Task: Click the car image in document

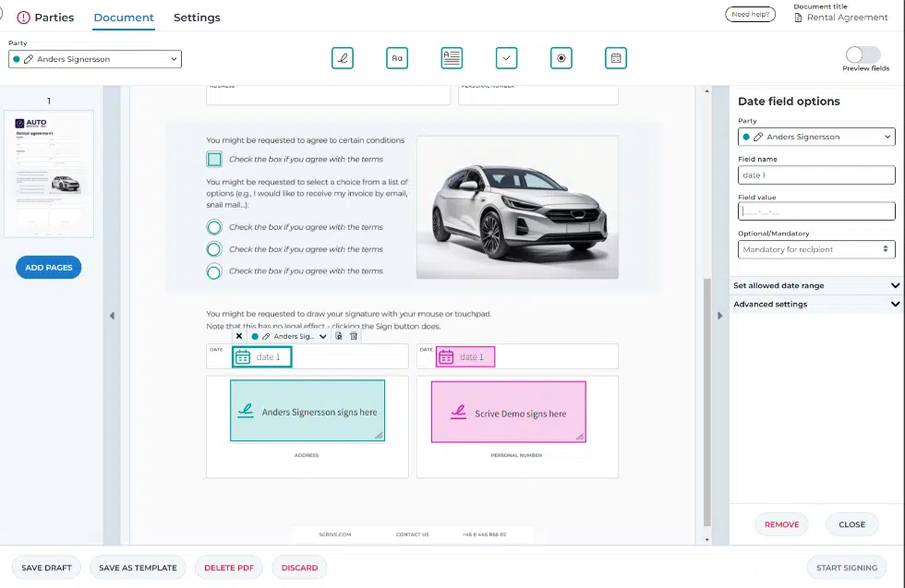Action: click(517, 208)
